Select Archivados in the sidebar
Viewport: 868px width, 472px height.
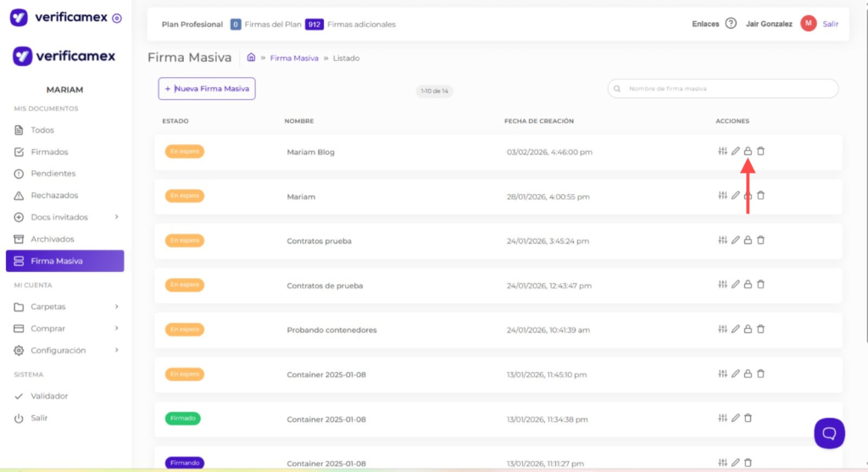(x=53, y=239)
